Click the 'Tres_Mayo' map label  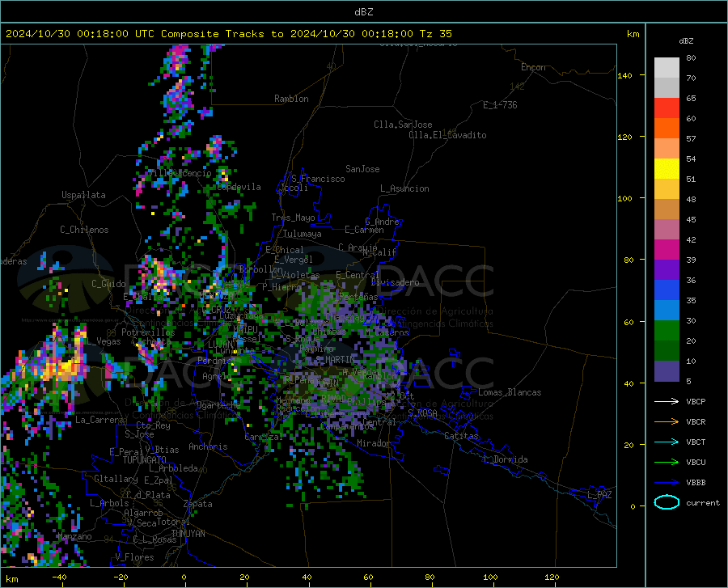pyautogui.click(x=293, y=218)
